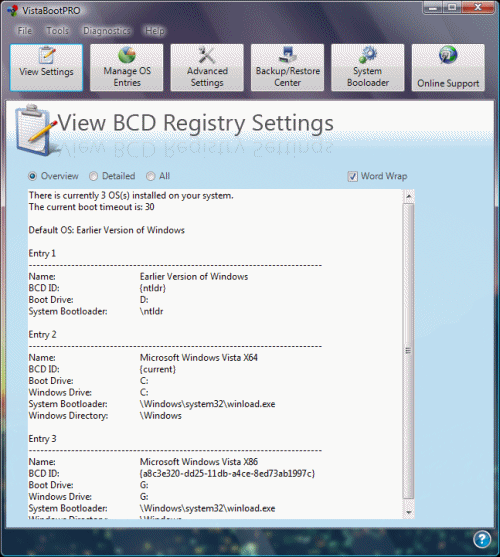This screenshot has height=557, width=500.
Task: Select the All radio button
Action: click(x=151, y=176)
